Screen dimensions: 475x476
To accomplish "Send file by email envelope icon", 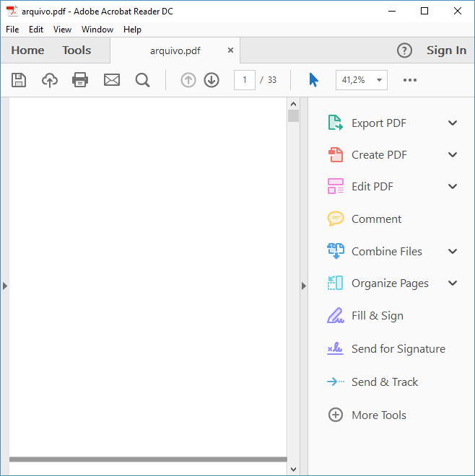I will click(x=112, y=80).
